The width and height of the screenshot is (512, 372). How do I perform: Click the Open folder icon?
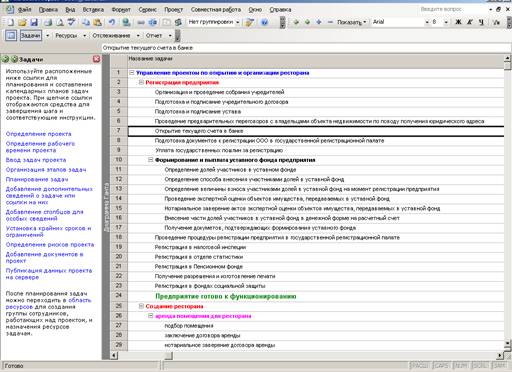coord(22,22)
